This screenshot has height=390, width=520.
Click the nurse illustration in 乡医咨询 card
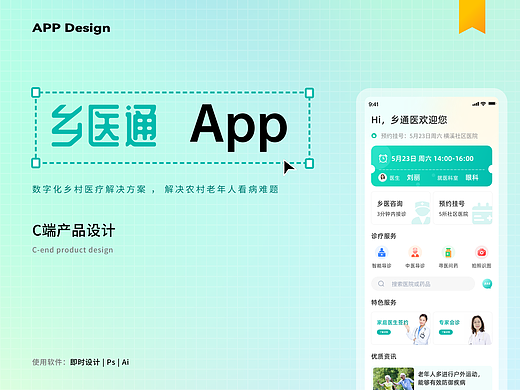(x=421, y=212)
